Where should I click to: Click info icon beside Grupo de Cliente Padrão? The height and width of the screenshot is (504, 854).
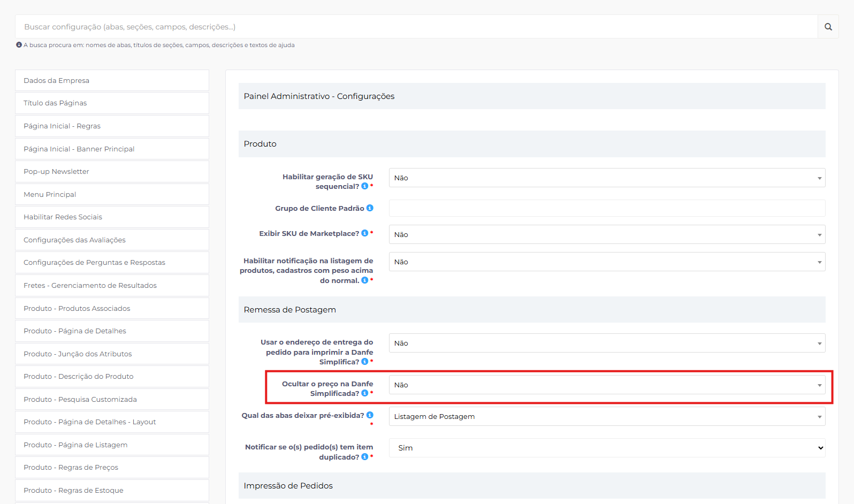(370, 208)
